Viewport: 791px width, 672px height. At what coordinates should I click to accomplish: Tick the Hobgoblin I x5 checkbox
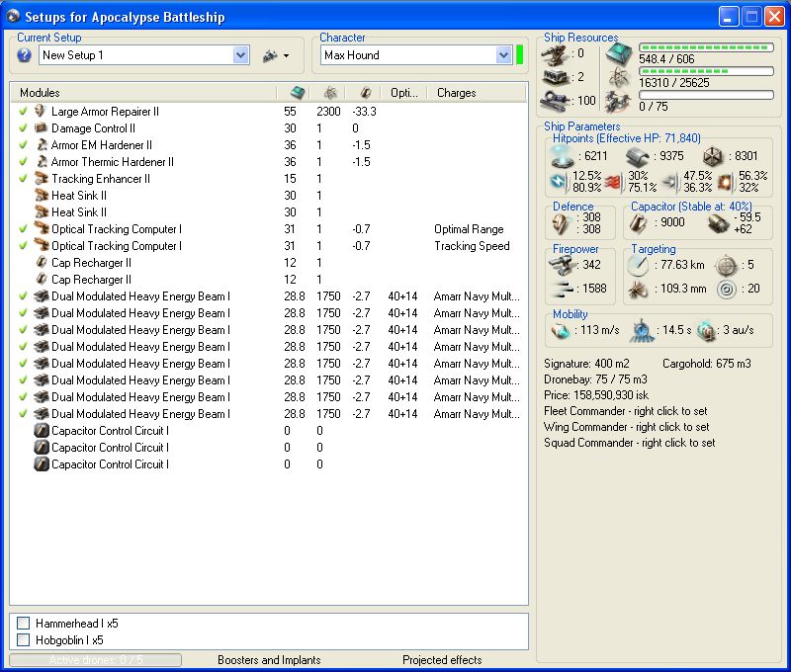[x=23, y=640]
